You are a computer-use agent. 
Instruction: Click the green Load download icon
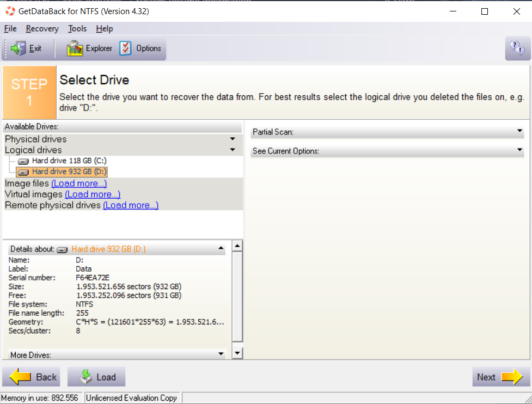[86, 377]
